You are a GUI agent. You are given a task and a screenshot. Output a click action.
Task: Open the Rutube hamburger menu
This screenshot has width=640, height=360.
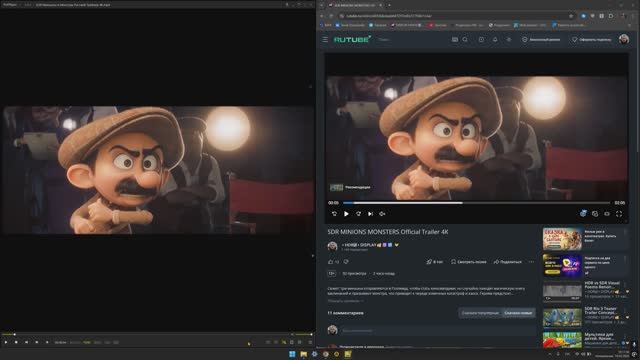(325, 40)
